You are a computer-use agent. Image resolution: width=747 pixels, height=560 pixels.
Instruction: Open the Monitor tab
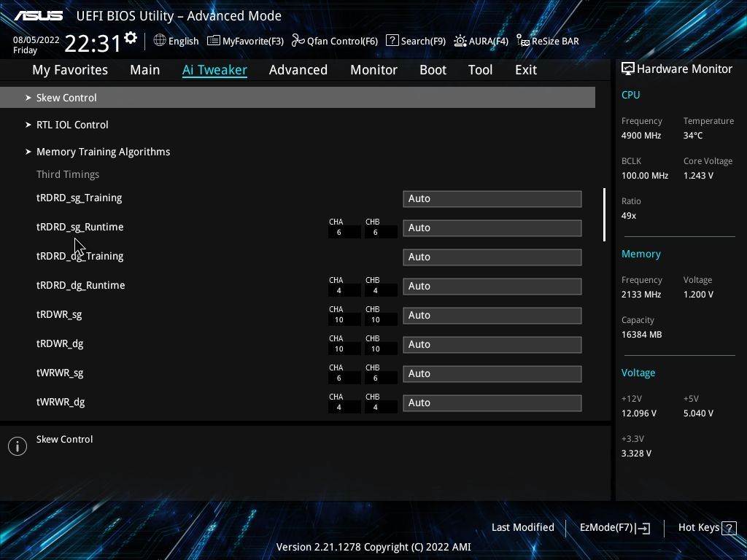point(374,70)
